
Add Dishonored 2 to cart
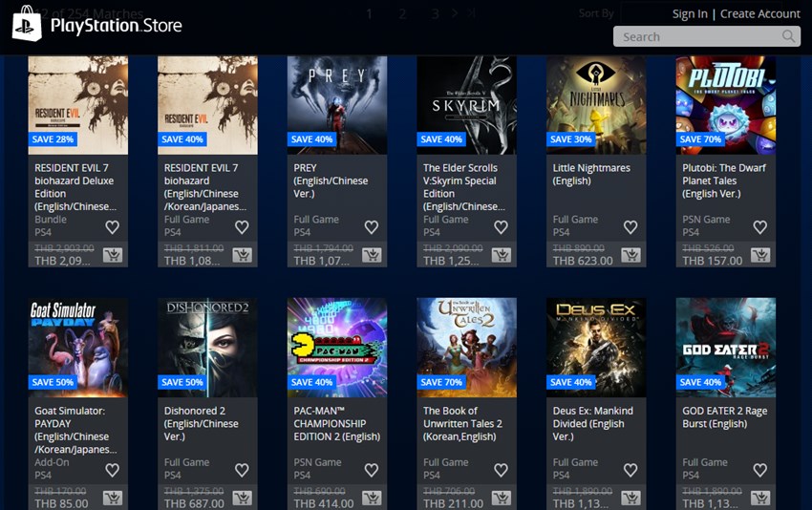pos(242,498)
